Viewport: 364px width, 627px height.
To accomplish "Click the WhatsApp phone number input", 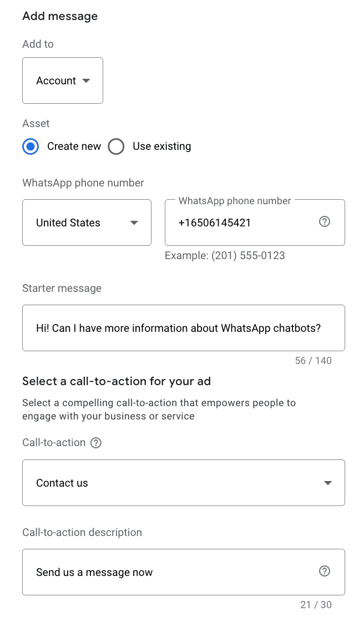I will pyautogui.click(x=244, y=223).
